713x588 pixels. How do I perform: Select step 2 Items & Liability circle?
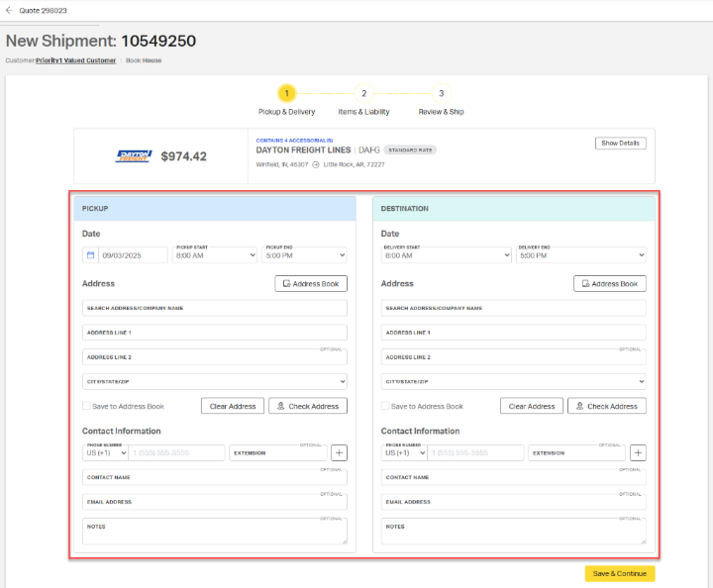coord(363,93)
